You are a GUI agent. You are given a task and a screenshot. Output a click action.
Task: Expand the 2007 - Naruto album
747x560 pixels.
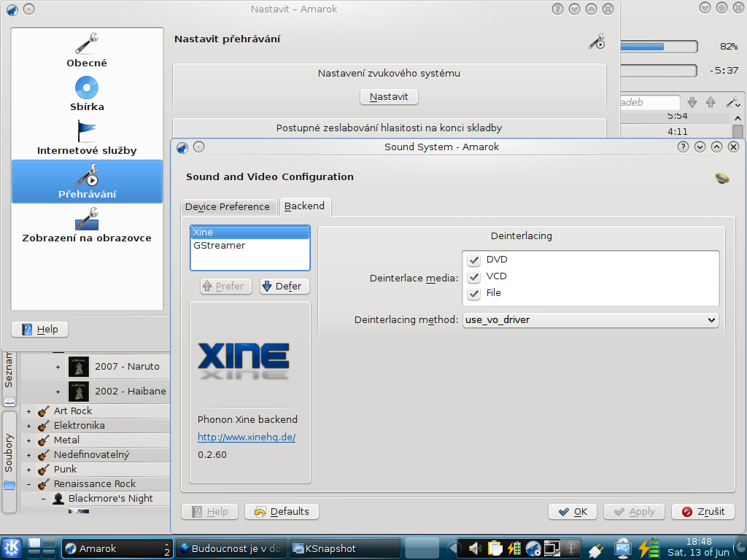click(x=58, y=367)
